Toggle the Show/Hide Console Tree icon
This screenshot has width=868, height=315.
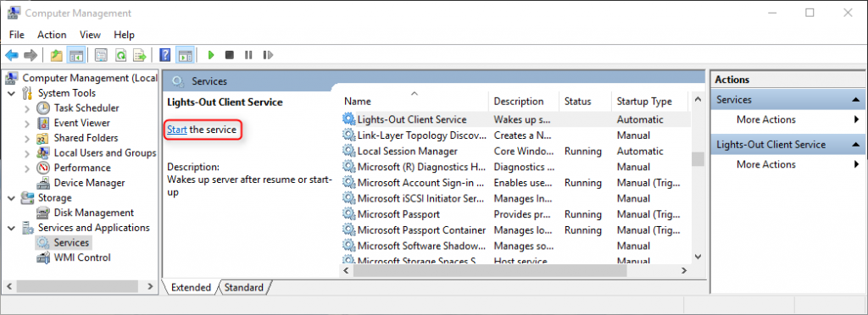click(75, 55)
